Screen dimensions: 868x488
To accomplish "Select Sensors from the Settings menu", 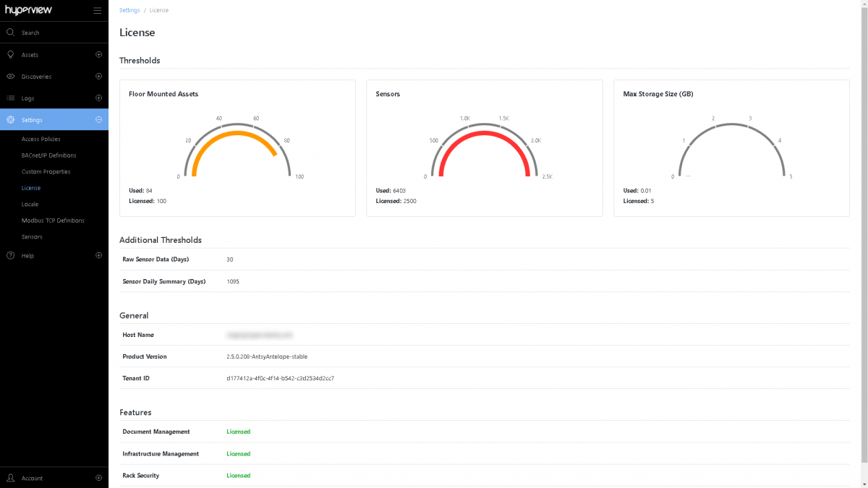I will coord(31,236).
